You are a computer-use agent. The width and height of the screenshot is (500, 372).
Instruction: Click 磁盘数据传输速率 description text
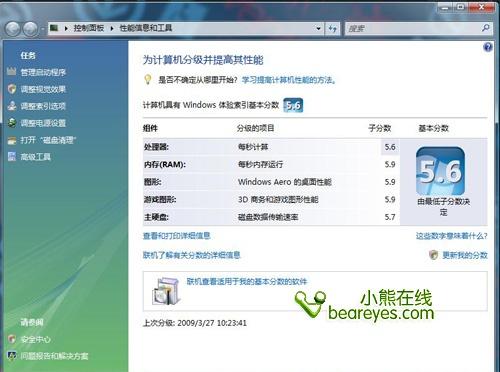point(268,217)
